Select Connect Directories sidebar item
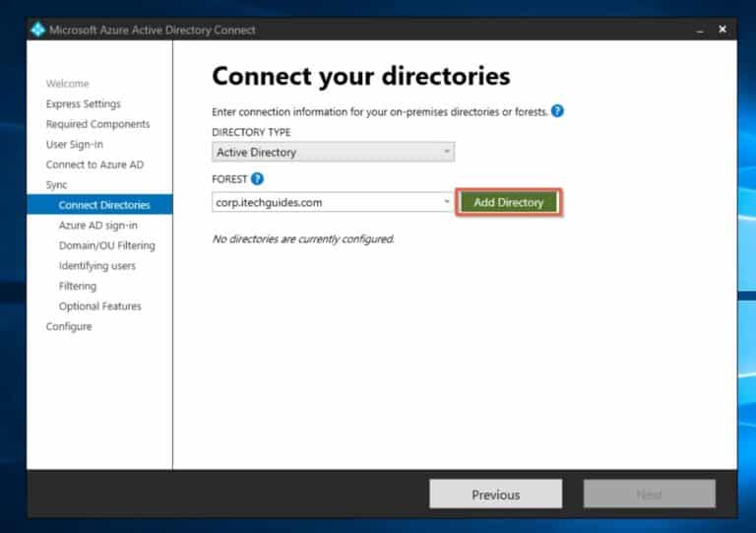Image resolution: width=756 pixels, height=533 pixels. [x=99, y=205]
